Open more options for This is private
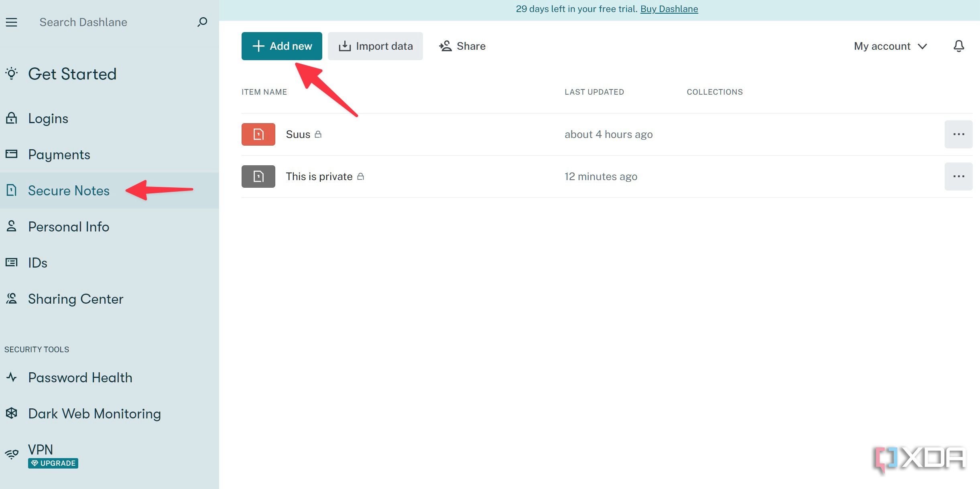The width and height of the screenshot is (980, 489). tap(958, 177)
